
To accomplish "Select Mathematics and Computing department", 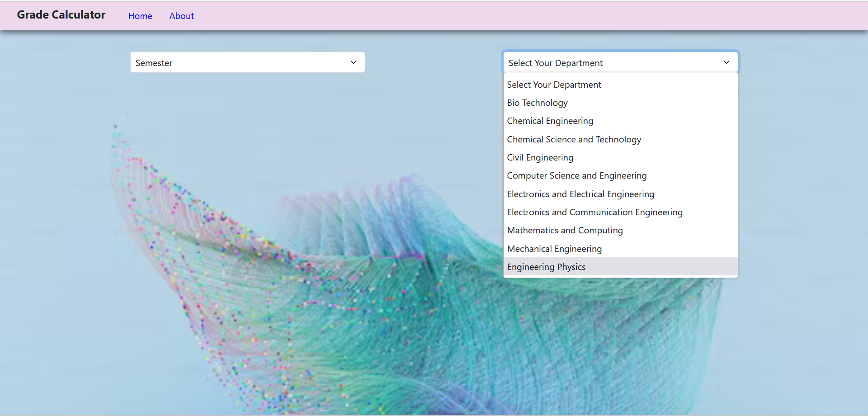I will pos(565,230).
